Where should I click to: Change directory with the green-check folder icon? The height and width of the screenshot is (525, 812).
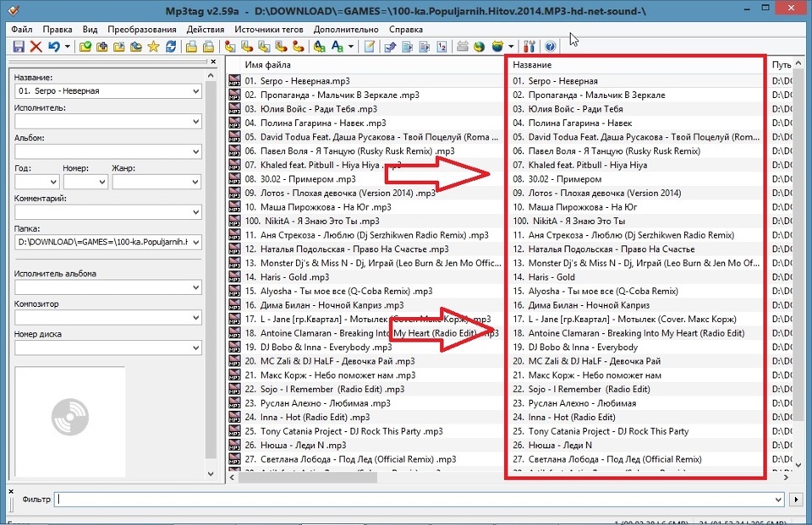pyautogui.click(x=85, y=46)
